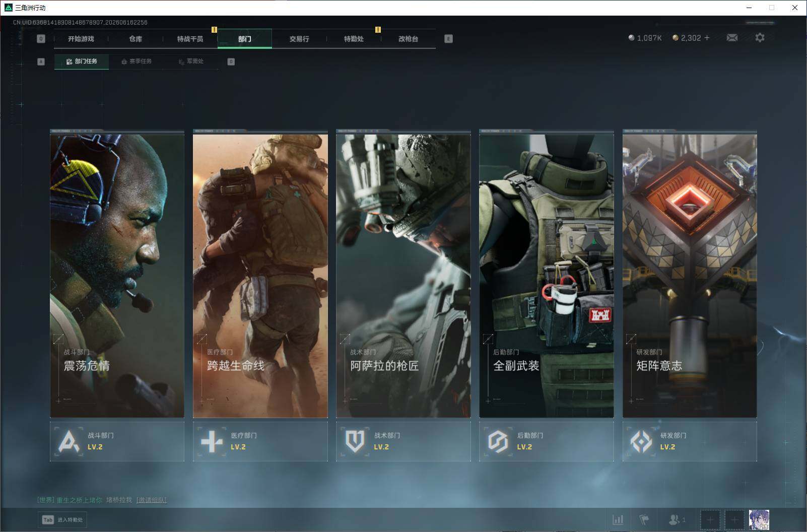Open the 军需处 sub-tab

pos(191,61)
